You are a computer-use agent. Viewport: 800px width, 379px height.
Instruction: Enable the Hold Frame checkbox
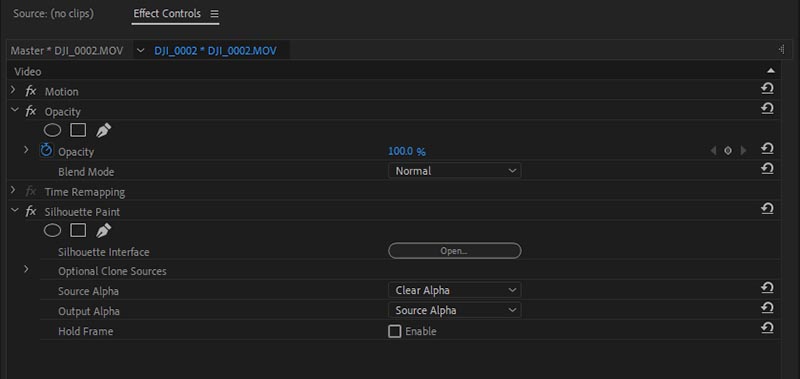394,332
